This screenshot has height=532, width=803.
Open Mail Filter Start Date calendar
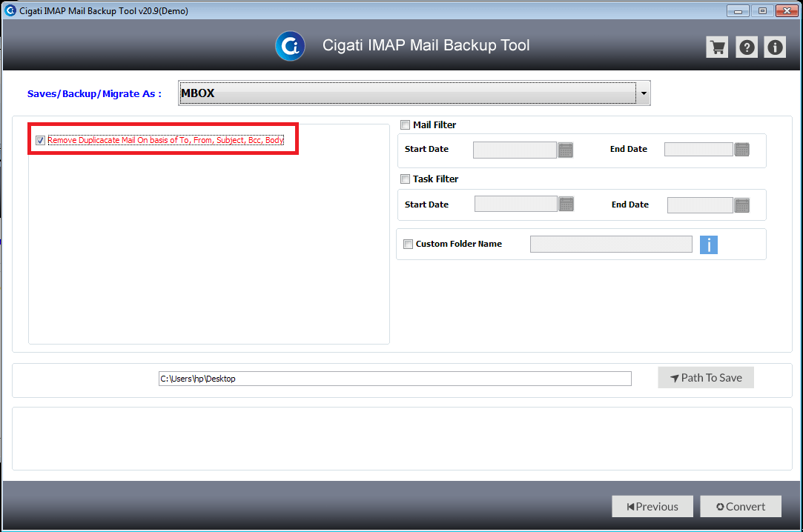[x=566, y=150]
